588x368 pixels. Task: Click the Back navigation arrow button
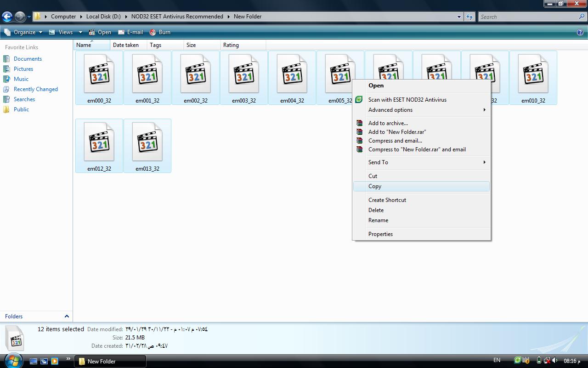(x=7, y=17)
